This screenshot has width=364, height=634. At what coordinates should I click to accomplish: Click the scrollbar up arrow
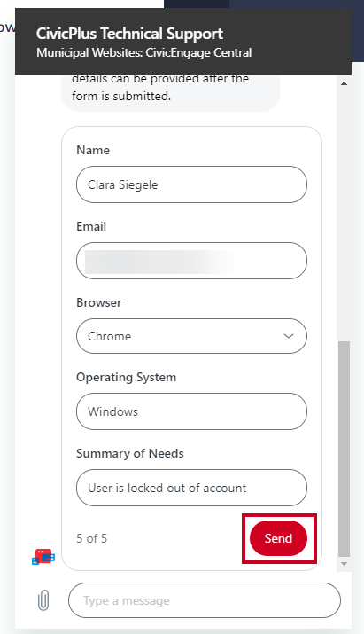[x=344, y=83]
